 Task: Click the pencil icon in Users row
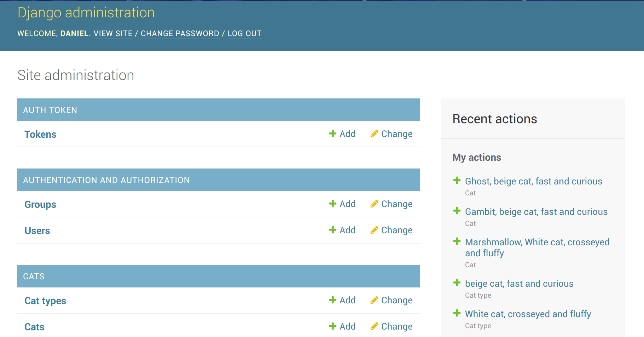(374, 230)
